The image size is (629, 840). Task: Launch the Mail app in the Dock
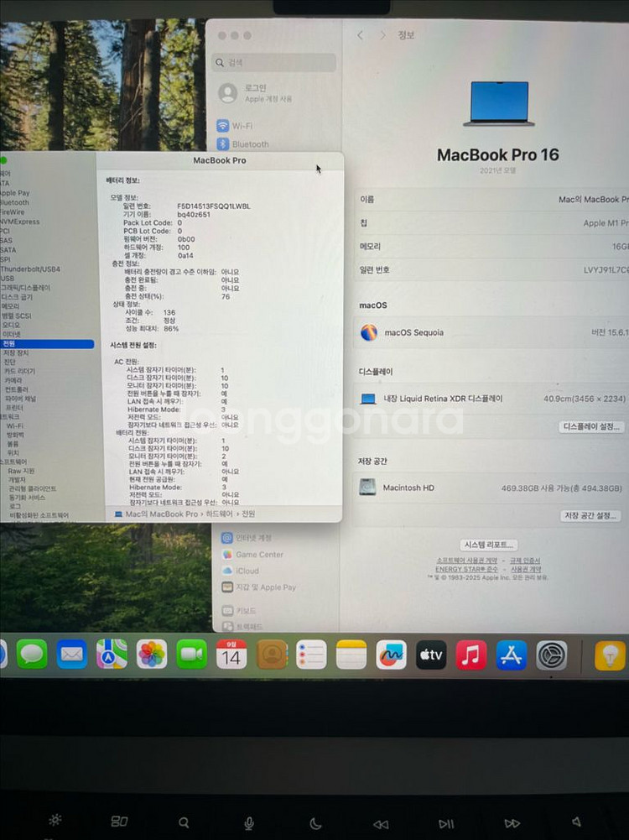(x=72, y=654)
